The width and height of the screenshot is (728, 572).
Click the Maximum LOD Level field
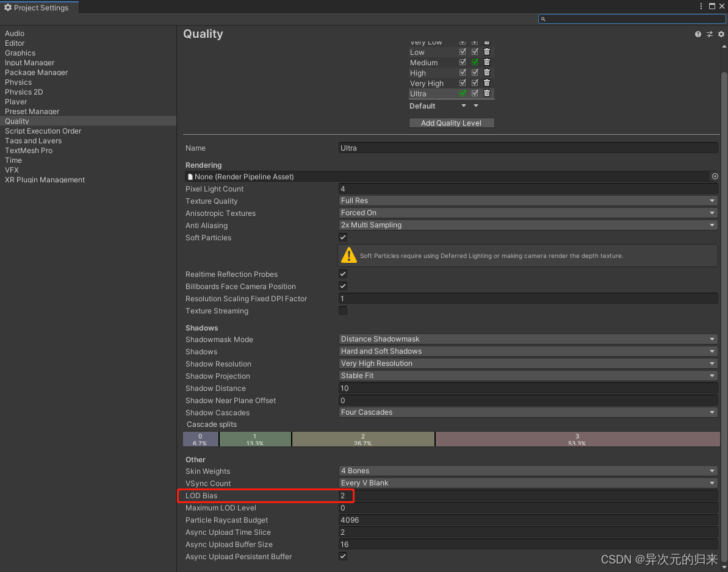pyautogui.click(x=528, y=507)
